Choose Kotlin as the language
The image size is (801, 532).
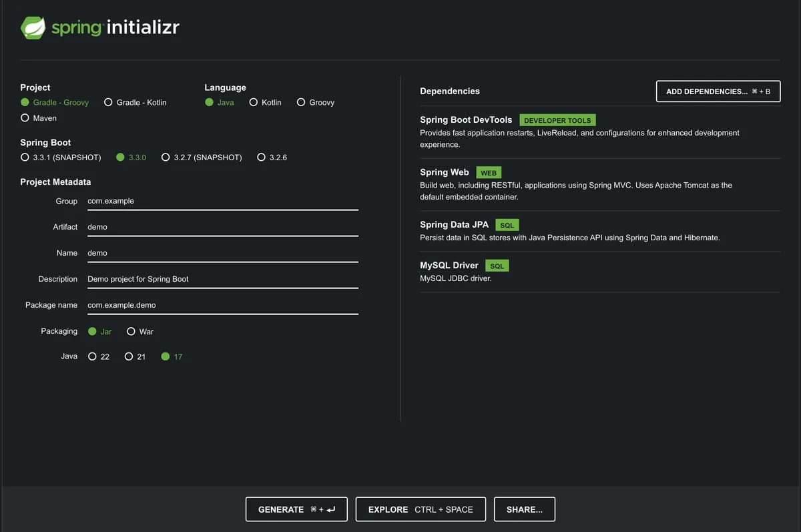(265, 102)
